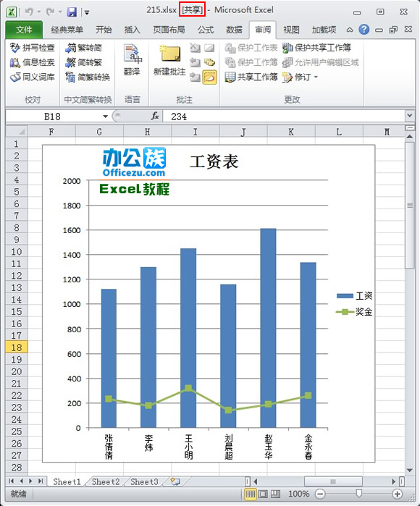
Task: Click the insert new worksheet icon
Action: pos(175,481)
